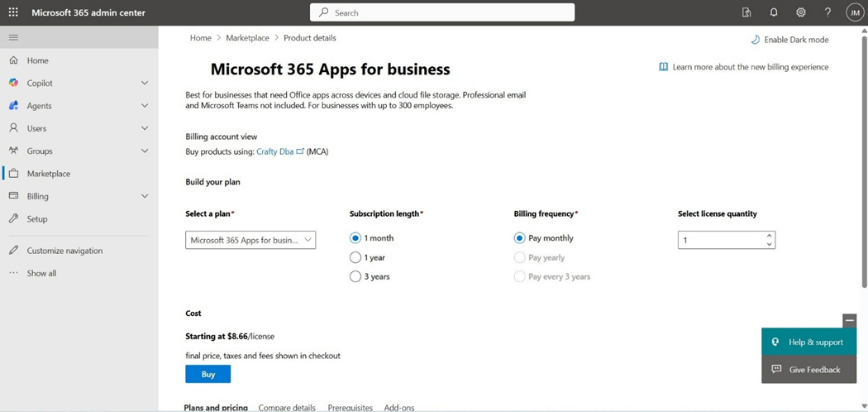Click the blue Buy button

click(207, 374)
